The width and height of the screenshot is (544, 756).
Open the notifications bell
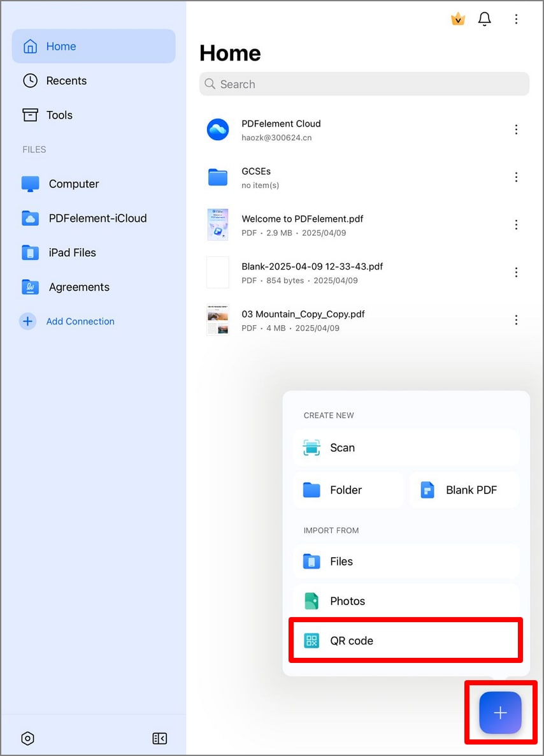pyautogui.click(x=484, y=19)
